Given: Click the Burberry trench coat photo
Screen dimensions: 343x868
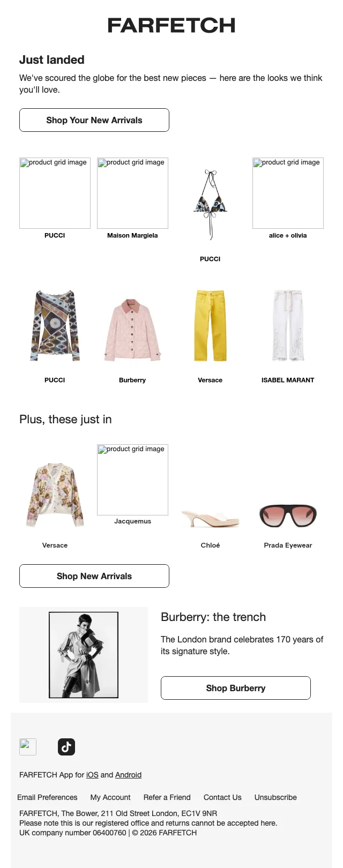Looking at the screenshot, I should point(84,655).
